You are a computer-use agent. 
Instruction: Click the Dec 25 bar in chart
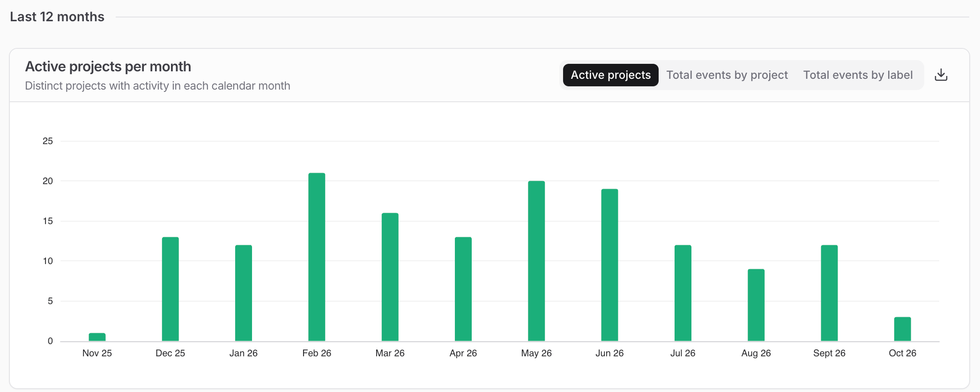point(171,289)
